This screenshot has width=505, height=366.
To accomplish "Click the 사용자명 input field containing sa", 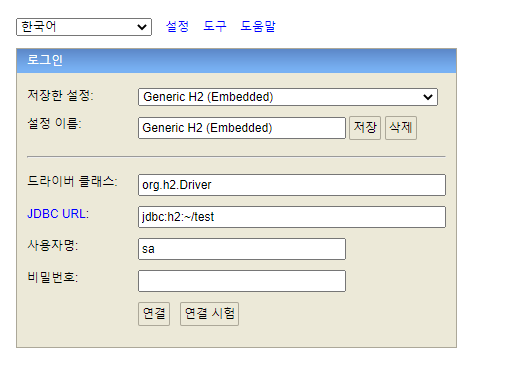I will (x=242, y=249).
